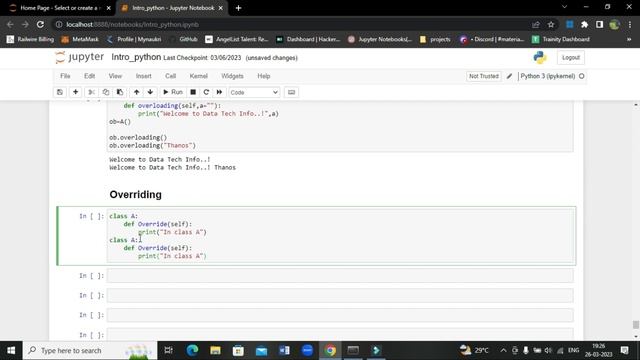Image resolution: width=640 pixels, height=360 pixels.
Task: Open the cell type Code dropdown
Action: point(254,92)
